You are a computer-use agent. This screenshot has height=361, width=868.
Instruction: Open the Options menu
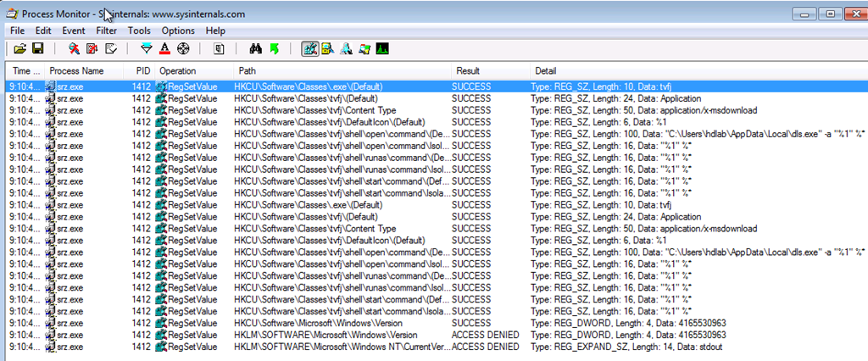click(x=178, y=31)
